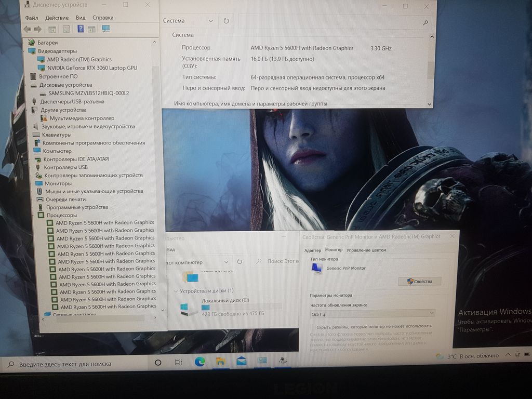Open the Справка menu
This screenshot has height=399, width=532.
tap(103, 18)
